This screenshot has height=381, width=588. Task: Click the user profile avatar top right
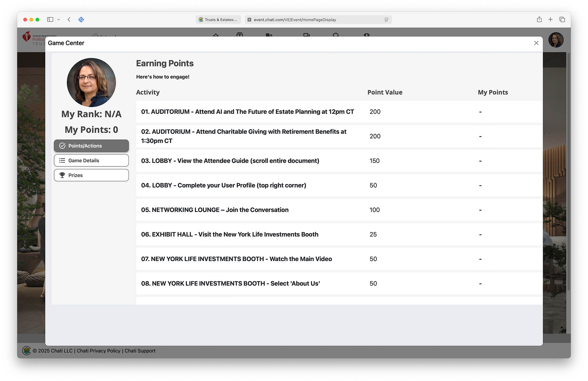pyautogui.click(x=556, y=40)
